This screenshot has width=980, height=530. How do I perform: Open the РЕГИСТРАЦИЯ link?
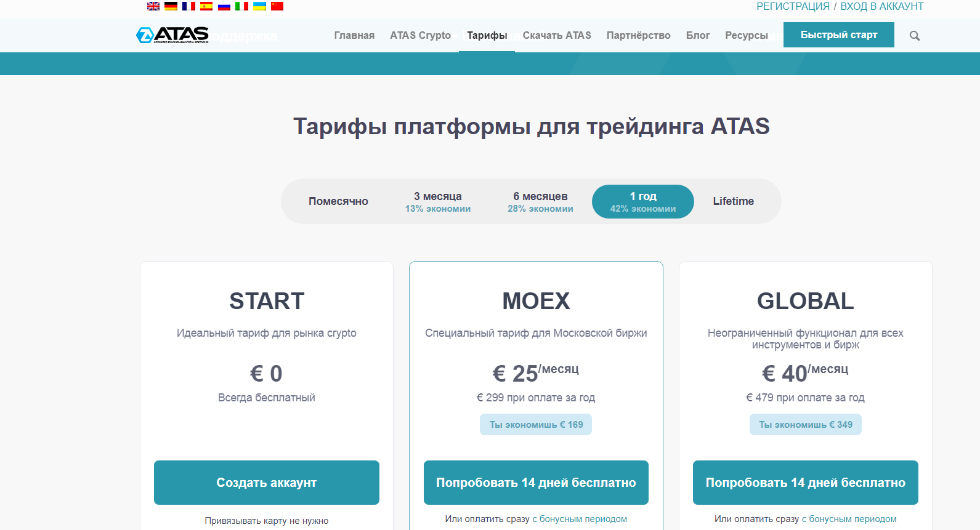point(793,6)
